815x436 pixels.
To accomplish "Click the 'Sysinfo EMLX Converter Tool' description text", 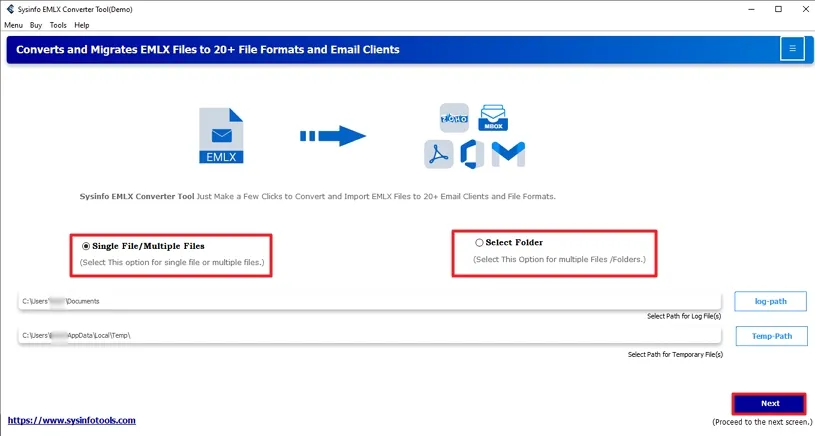I will [318, 196].
